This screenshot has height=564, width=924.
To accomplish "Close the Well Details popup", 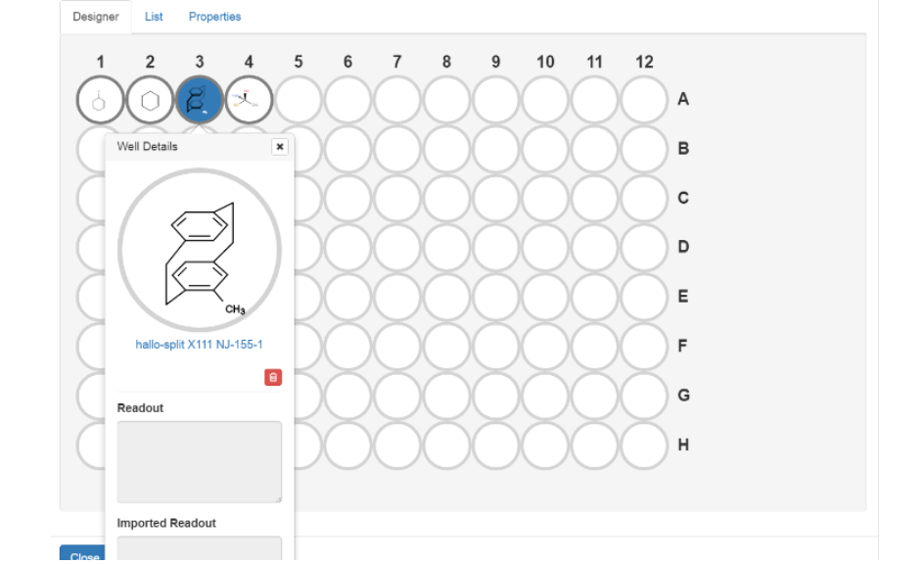I will tap(280, 147).
